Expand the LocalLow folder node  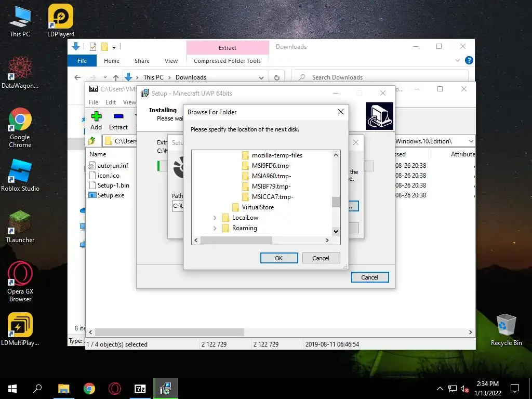tap(215, 218)
